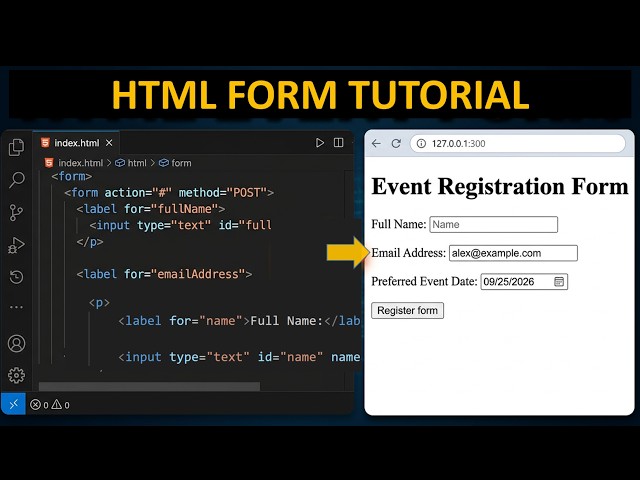
Task: Open Run and Debug icon
Action: pyautogui.click(x=16, y=245)
